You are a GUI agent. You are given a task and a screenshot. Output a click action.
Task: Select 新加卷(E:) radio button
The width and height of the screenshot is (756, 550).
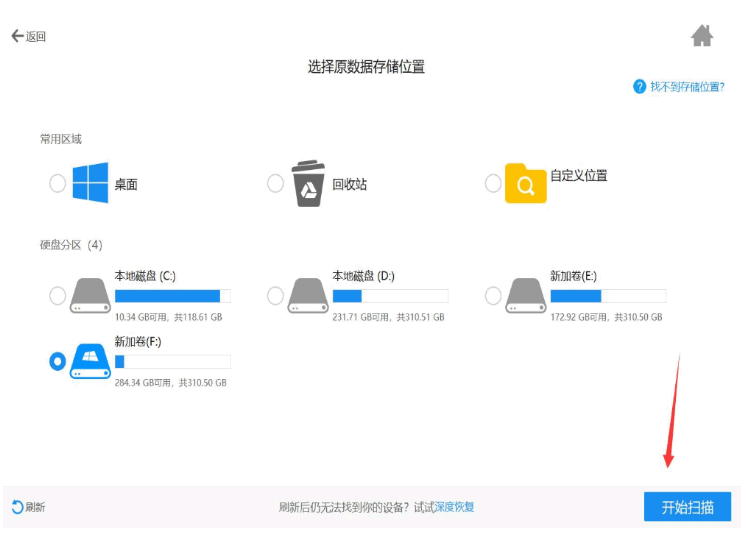coord(493,295)
